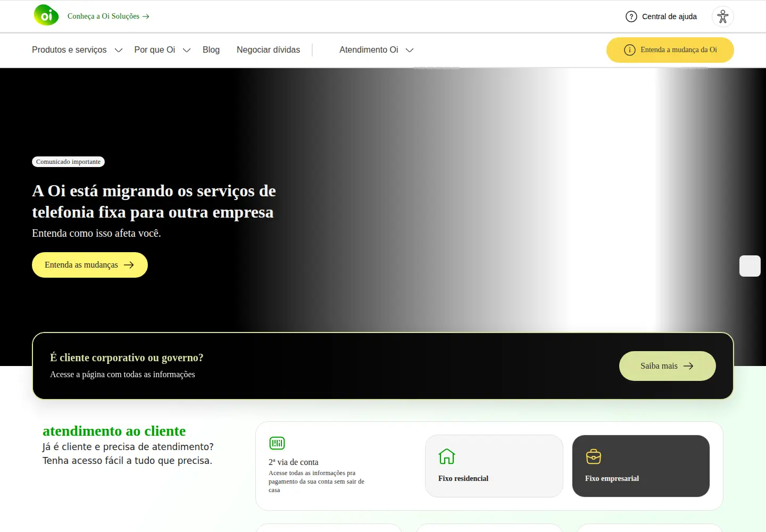
Task: Click the atendimento ao cliente heading
Action: coord(114,431)
